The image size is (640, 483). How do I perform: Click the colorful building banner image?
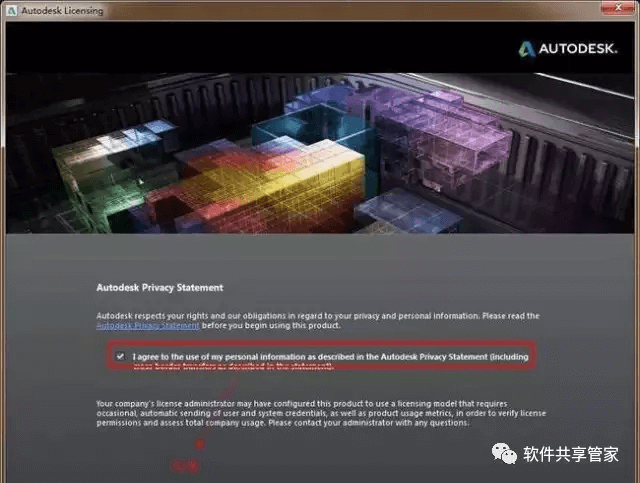point(320,153)
